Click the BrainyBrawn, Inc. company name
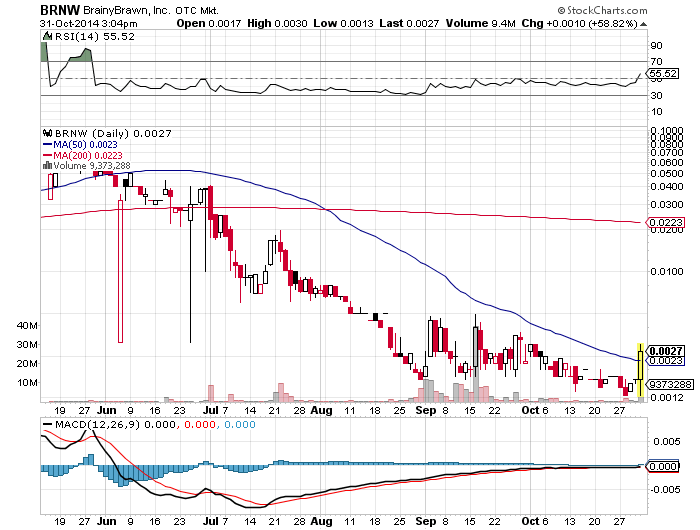Screen dimensions: 700x530 coord(126,10)
